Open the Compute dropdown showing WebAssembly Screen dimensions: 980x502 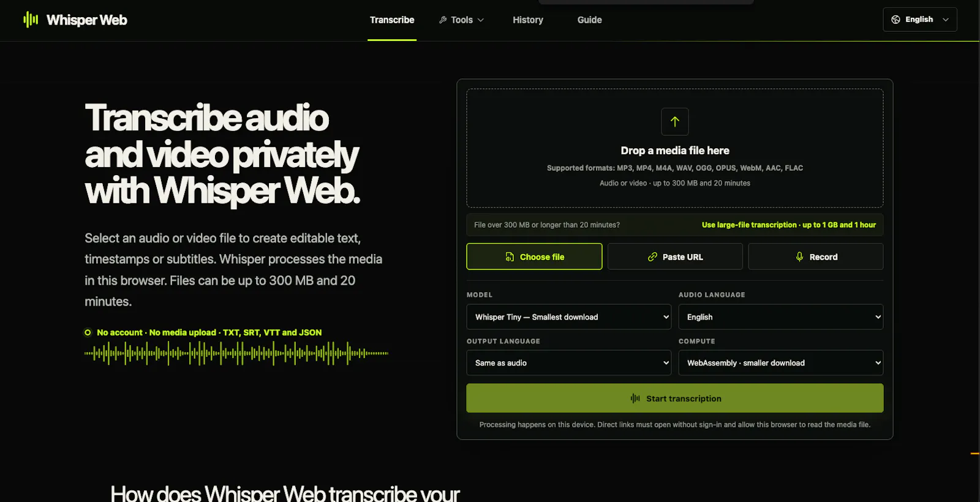(781, 363)
